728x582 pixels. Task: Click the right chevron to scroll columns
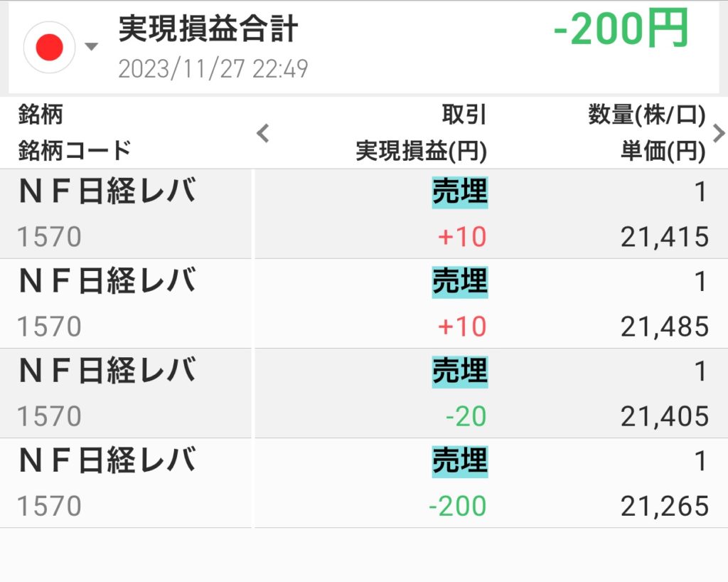pos(718,132)
